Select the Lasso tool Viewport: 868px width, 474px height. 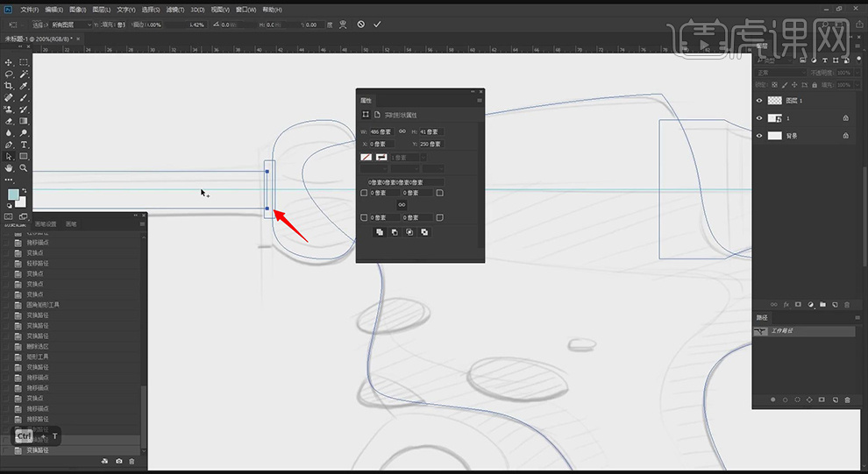pyautogui.click(x=9, y=74)
